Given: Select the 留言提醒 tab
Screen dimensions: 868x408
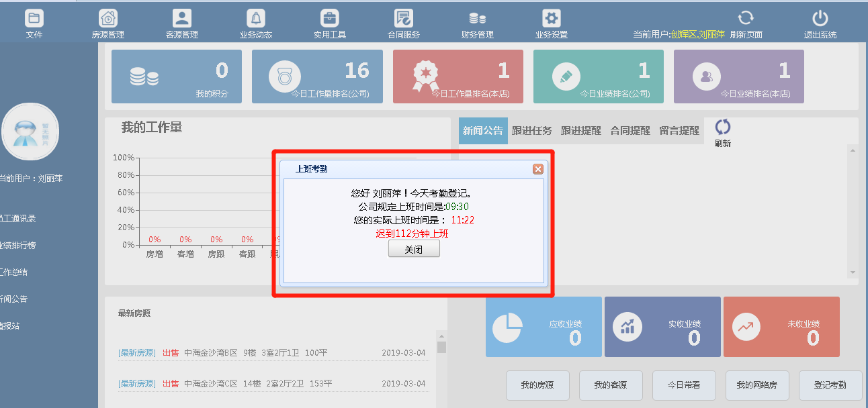Looking at the screenshot, I should coord(679,131).
